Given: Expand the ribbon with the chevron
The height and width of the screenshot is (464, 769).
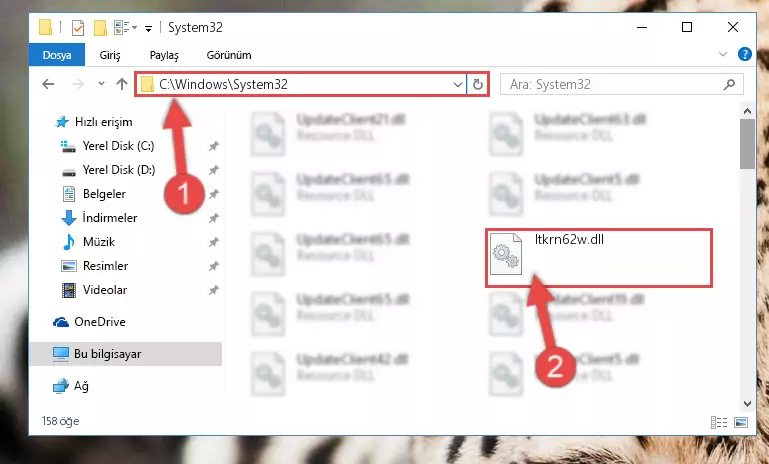Looking at the screenshot, I should [722, 54].
